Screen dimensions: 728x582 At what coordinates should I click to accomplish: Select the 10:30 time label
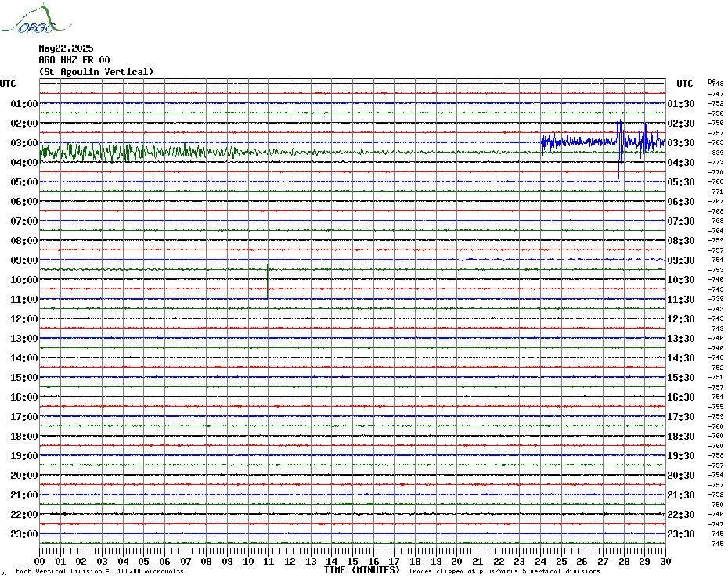[681, 280]
